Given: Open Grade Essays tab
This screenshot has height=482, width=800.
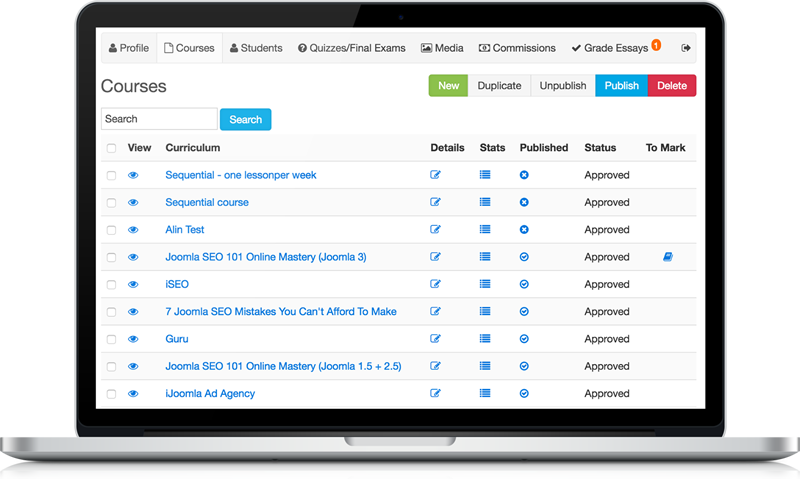Looking at the screenshot, I should click(x=616, y=48).
